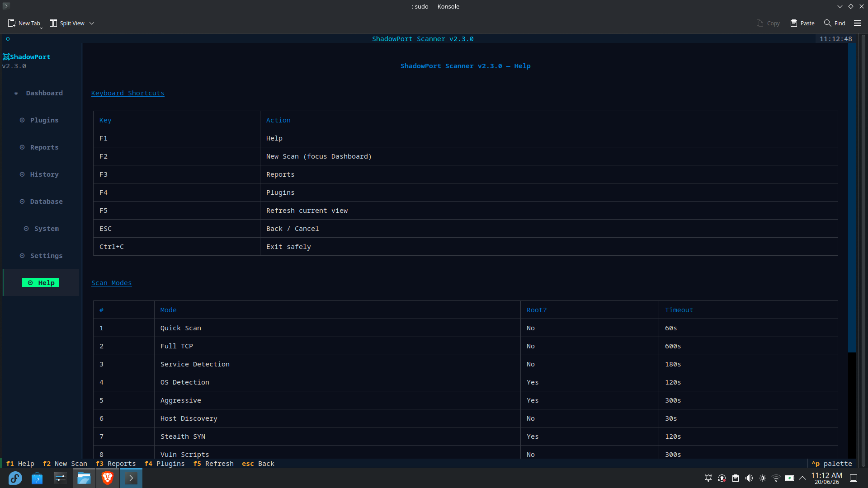Open the Settings sidebar item
868x488 pixels.
pyautogui.click(x=41, y=256)
